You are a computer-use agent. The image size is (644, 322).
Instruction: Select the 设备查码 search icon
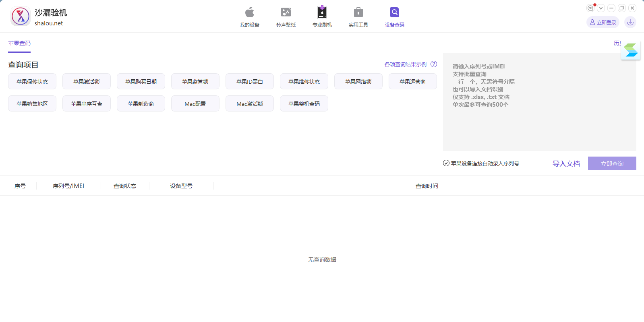click(x=395, y=12)
